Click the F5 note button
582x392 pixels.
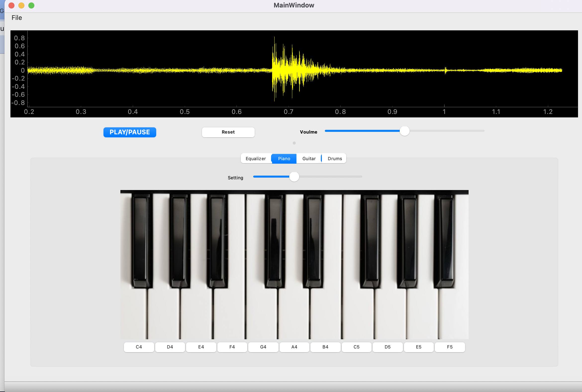pos(449,347)
